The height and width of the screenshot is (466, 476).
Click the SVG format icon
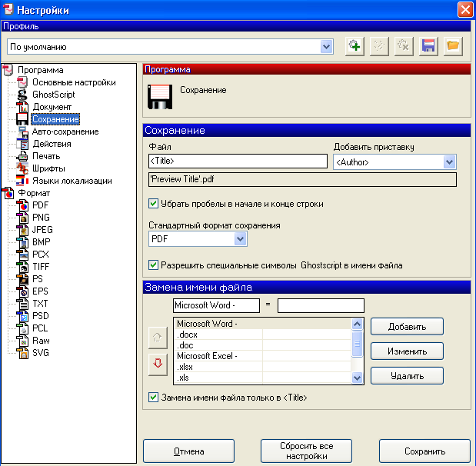(22, 353)
